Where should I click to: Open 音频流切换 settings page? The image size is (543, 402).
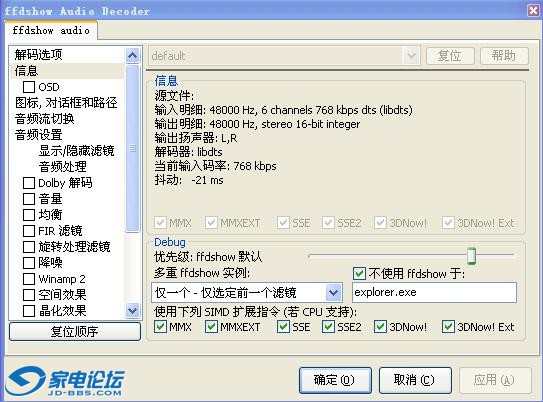(x=44, y=119)
